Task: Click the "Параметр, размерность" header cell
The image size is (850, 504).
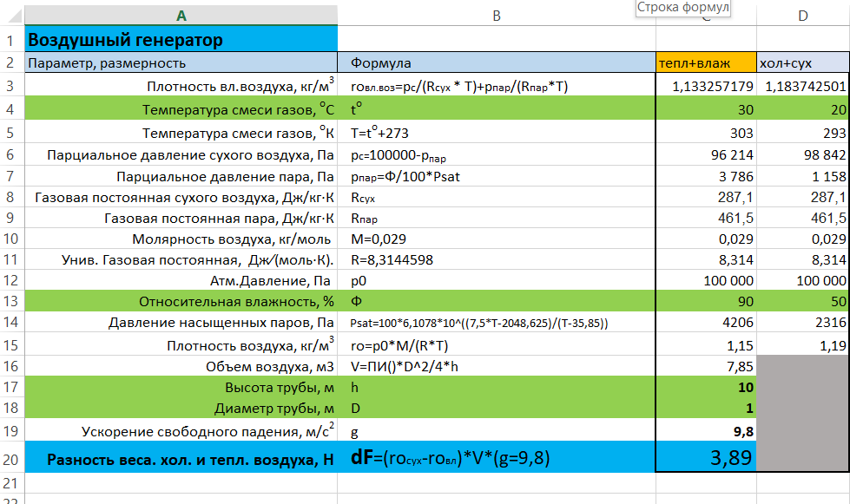Action: pyautogui.click(x=181, y=62)
